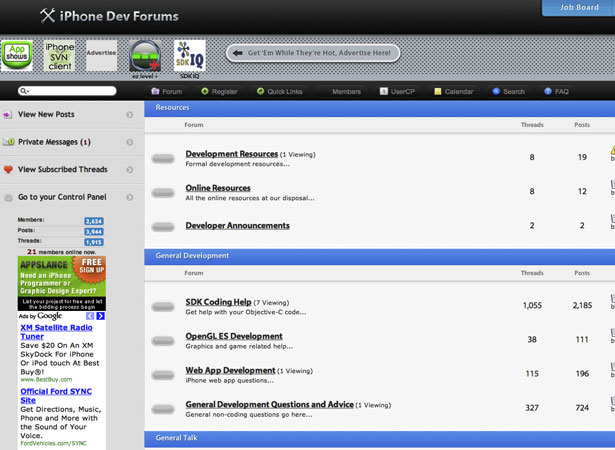Click the General Development category header

380,256
